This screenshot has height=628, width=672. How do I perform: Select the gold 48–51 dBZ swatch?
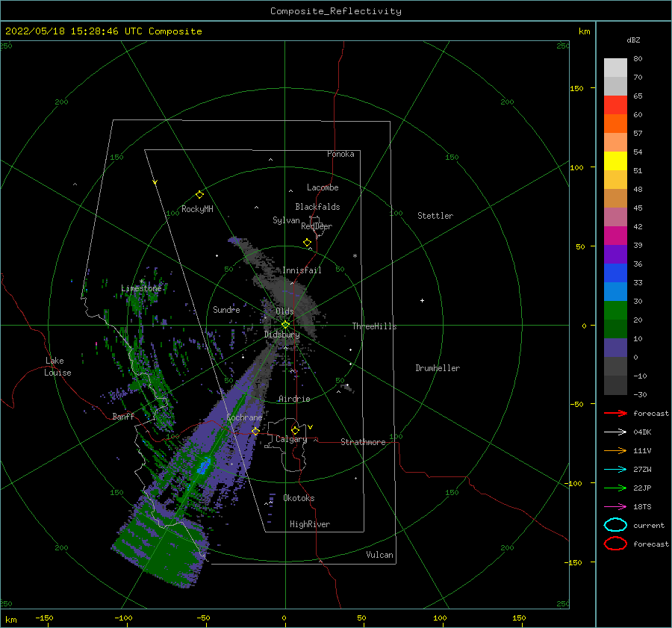point(615,180)
